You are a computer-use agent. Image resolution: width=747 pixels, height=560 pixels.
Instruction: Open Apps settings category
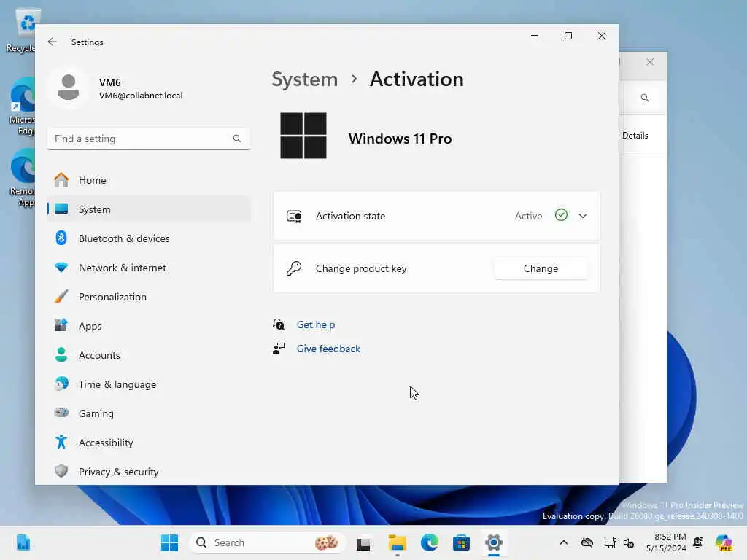click(x=149, y=326)
